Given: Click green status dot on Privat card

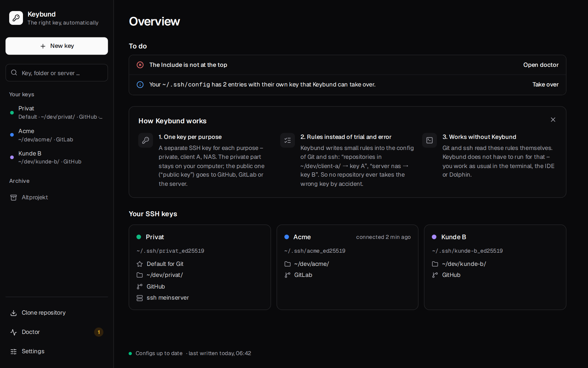Looking at the screenshot, I should (x=139, y=237).
